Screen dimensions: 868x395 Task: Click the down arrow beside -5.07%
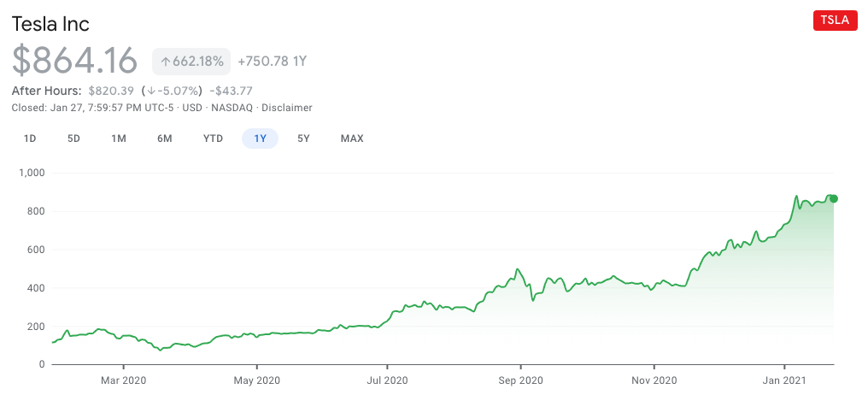(x=150, y=91)
